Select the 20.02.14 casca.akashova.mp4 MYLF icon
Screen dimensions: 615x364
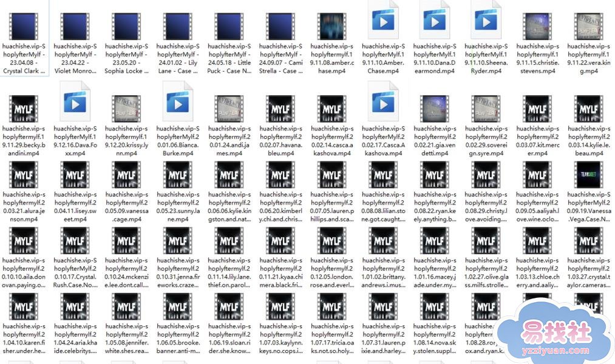click(x=332, y=109)
